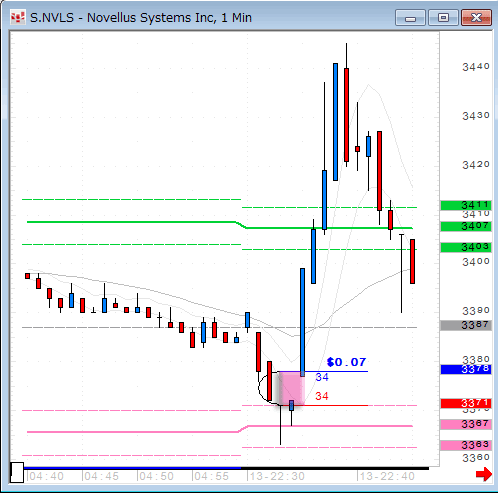Click the 3360 price scale value
498x493 pixels.
tap(476, 458)
